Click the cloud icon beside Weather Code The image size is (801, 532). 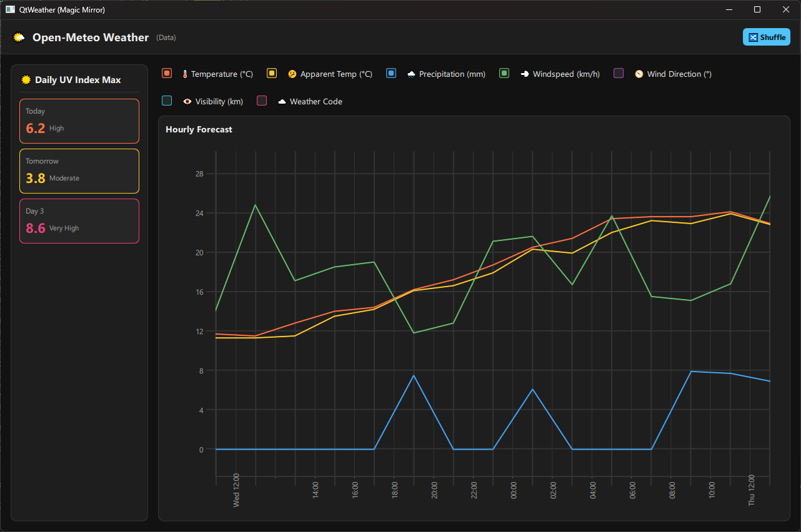pos(282,101)
